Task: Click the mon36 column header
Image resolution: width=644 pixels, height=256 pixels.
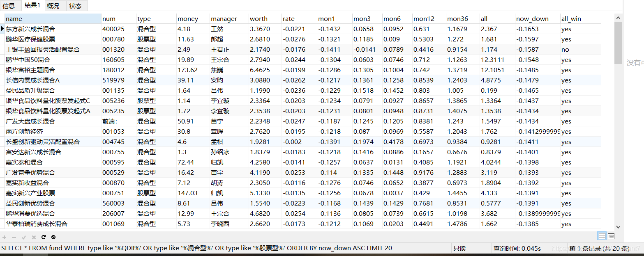Action: pyautogui.click(x=463, y=18)
